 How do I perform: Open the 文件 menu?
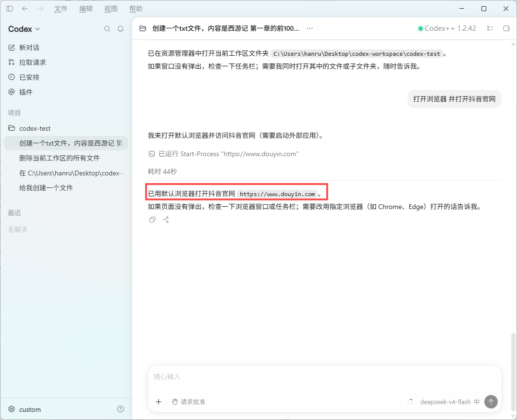[x=61, y=9]
